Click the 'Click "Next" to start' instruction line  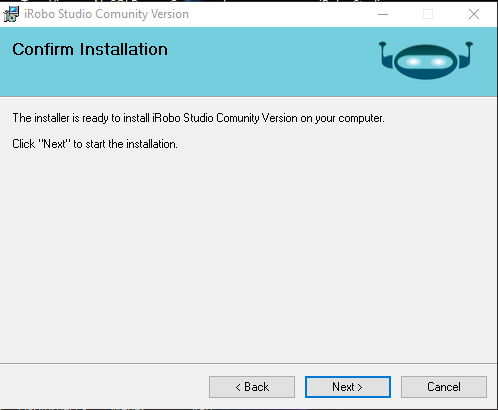tap(95, 144)
